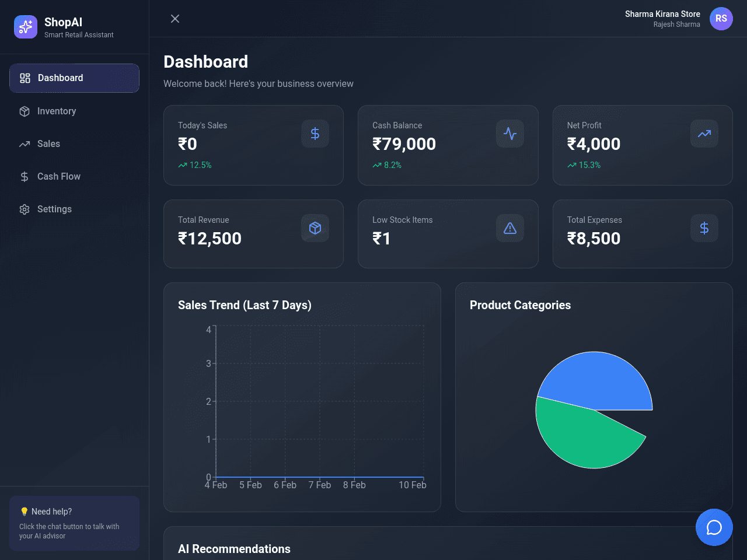
Task: Click the ShopAI sparkle logo icon
Action: [x=26, y=27]
